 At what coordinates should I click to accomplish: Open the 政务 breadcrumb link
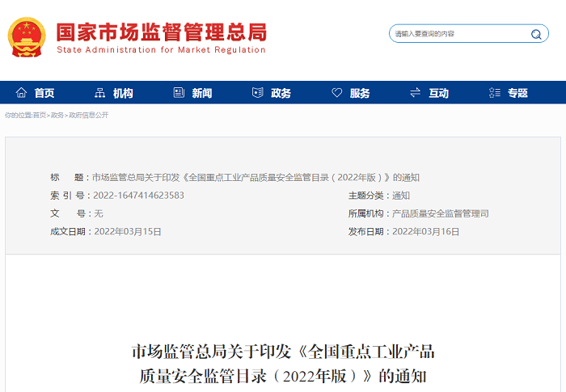point(57,116)
